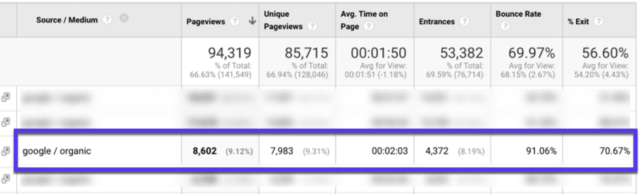Sort by the Avg. Time on Page column header
The height and width of the screenshot is (194, 644).
point(364,15)
